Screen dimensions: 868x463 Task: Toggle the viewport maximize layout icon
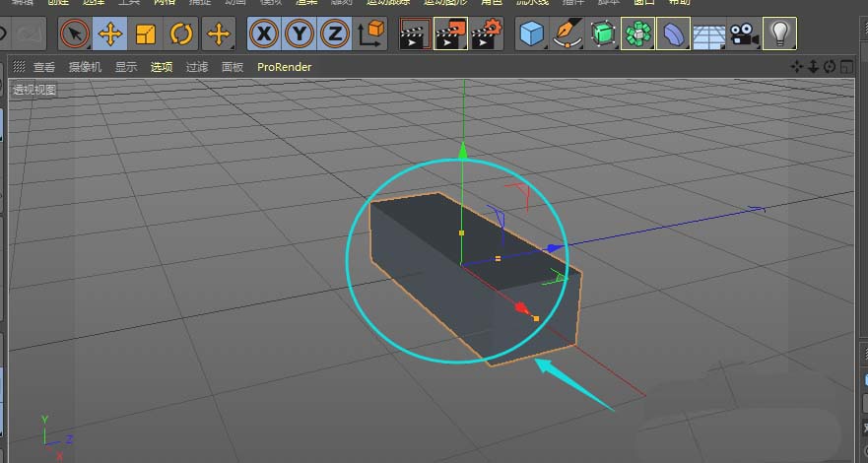[x=846, y=67]
